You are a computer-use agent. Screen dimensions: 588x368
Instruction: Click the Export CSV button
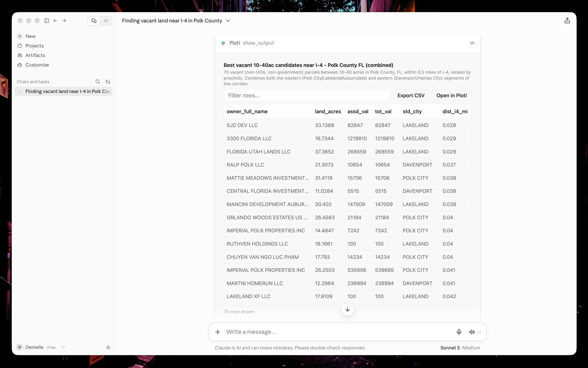click(x=411, y=95)
